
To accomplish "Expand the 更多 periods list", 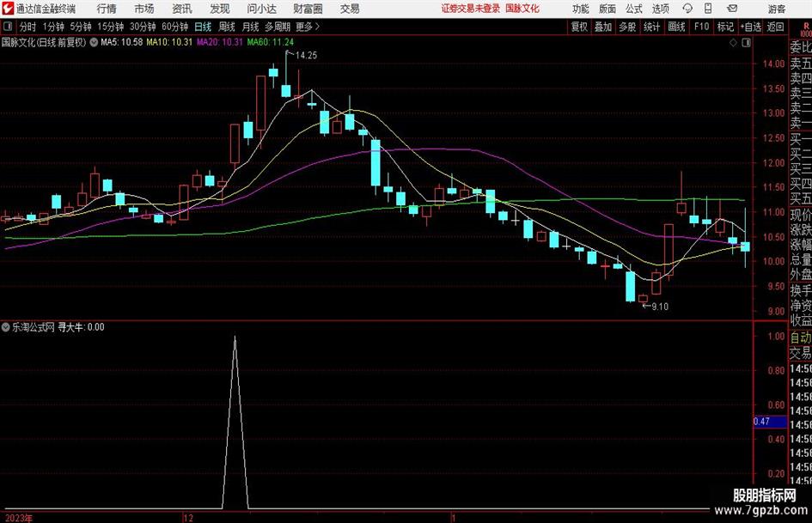I will click(x=308, y=27).
